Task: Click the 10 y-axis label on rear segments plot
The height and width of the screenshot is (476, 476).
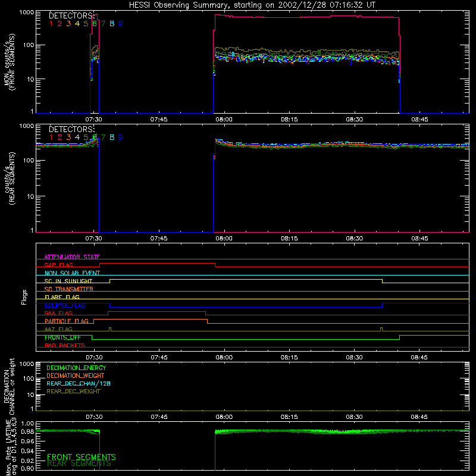Action: 30,196
